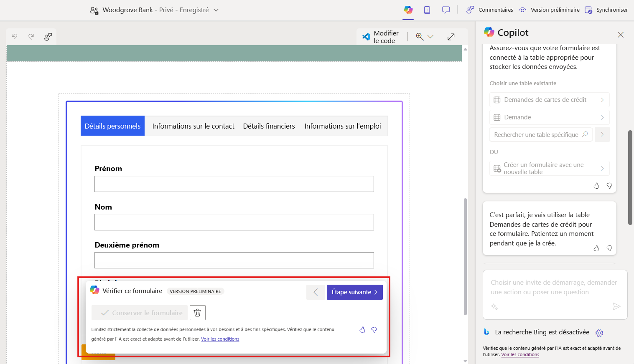Rate Vérifier ce formulaire with thumbs up
This screenshot has width=634, height=364.
(362, 330)
